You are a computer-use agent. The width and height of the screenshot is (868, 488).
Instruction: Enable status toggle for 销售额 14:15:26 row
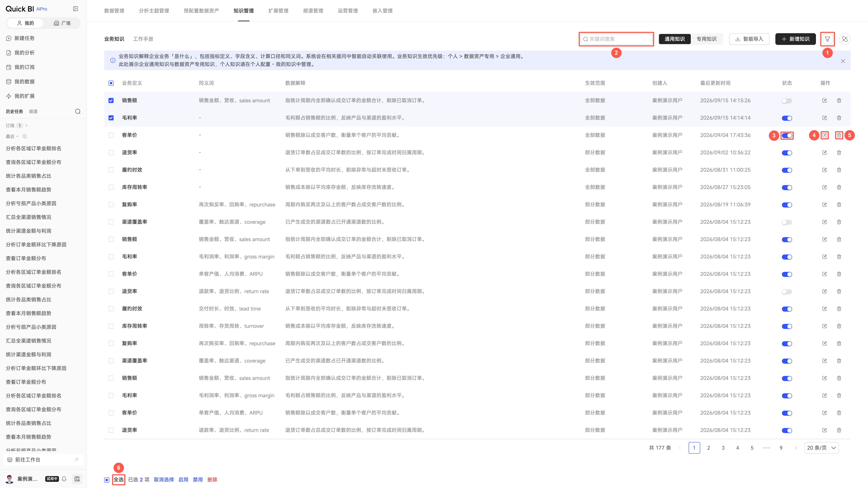tap(787, 101)
